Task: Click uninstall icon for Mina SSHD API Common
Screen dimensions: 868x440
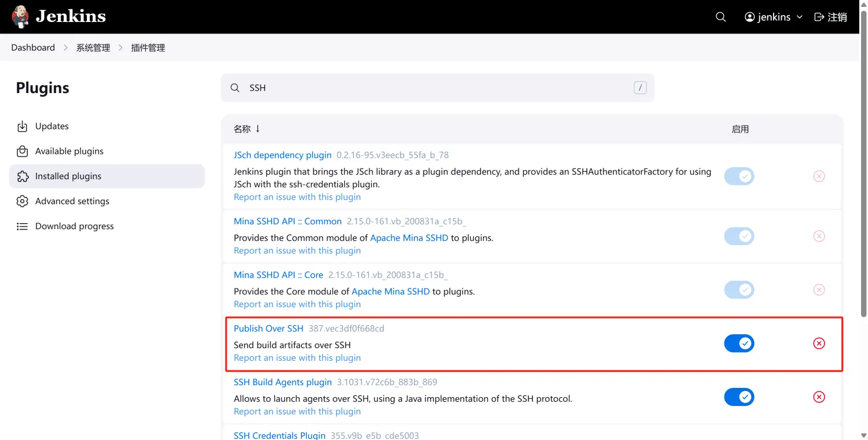Action: tap(819, 236)
